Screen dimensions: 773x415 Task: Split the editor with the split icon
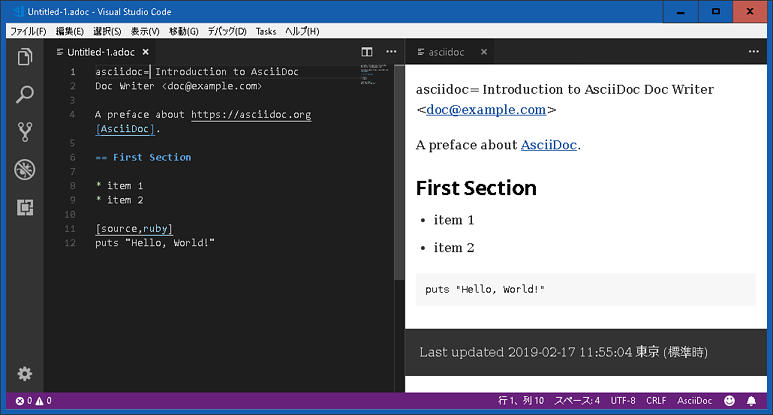tap(367, 52)
